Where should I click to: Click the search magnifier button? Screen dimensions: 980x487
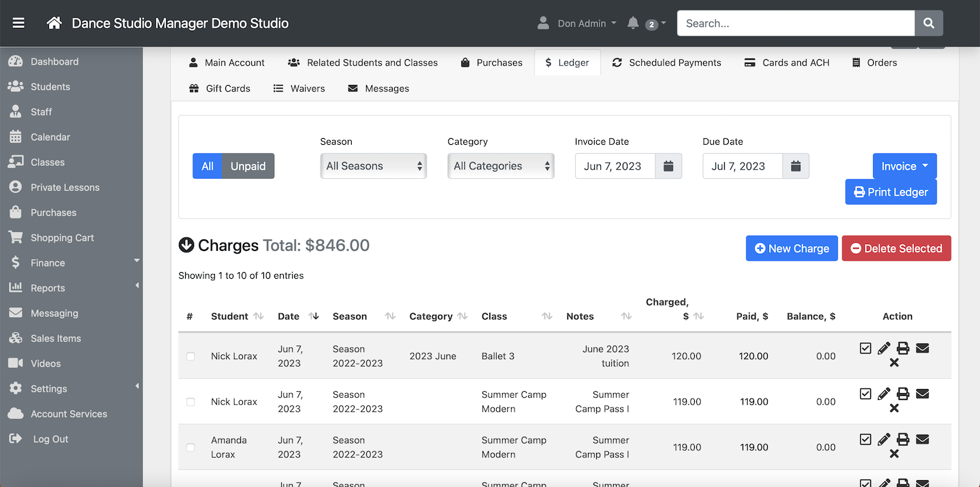[x=928, y=22]
